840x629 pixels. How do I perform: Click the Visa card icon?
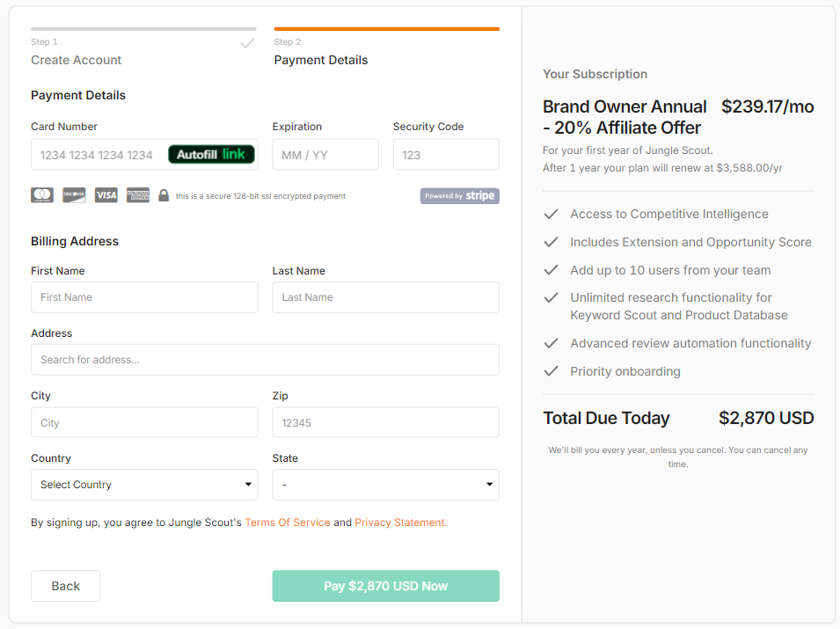click(106, 195)
